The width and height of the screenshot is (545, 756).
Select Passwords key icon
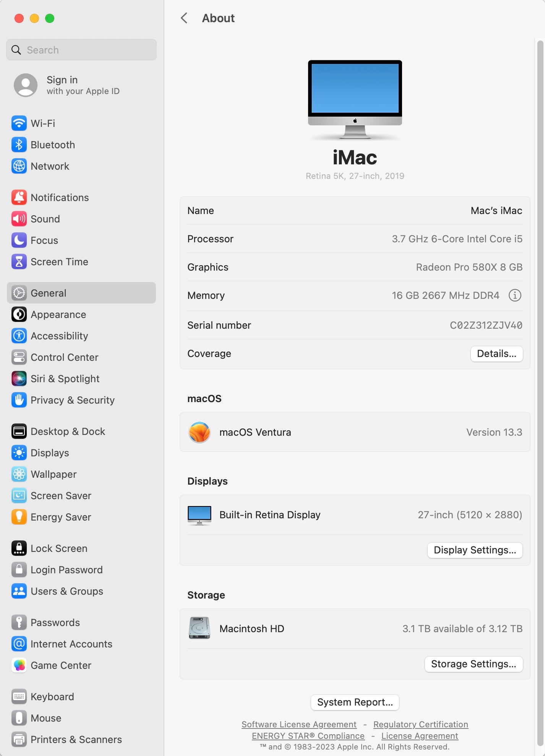(19, 622)
